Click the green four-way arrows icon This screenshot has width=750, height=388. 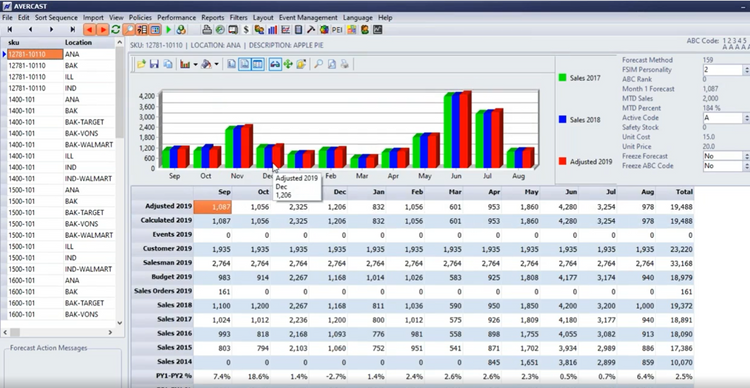coord(288,64)
